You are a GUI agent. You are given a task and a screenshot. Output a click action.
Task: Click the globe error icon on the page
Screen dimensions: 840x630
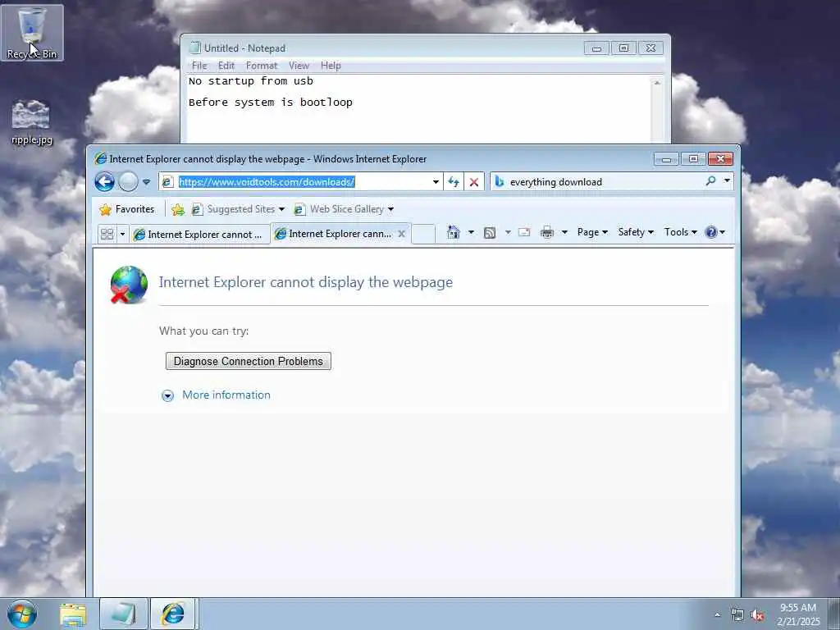tap(129, 285)
